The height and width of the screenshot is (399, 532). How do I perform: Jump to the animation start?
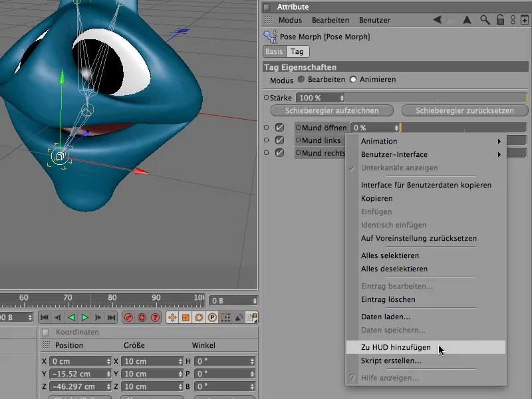(x=45, y=318)
